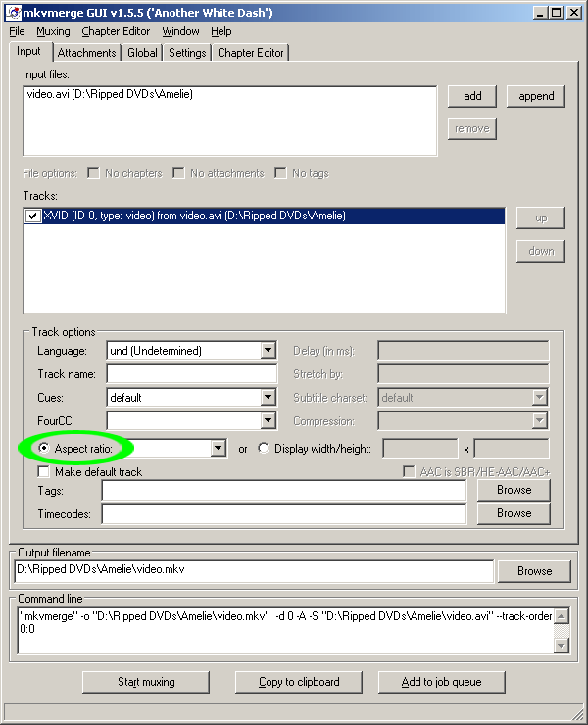Click the command line scroll up arrow
The image size is (588, 725).
pos(562,616)
